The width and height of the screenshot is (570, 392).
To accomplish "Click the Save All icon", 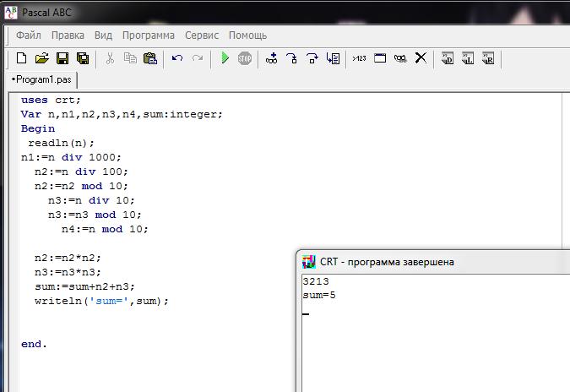I will tap(82, 58).
